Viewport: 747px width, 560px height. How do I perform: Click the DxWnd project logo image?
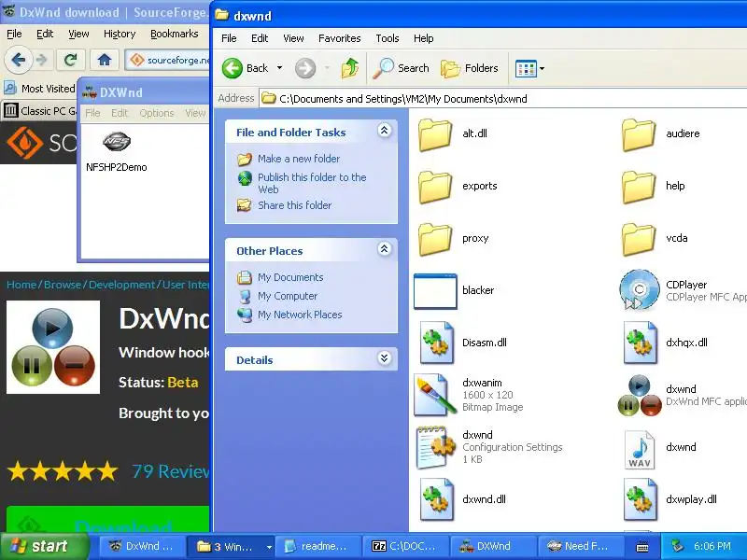53,347
